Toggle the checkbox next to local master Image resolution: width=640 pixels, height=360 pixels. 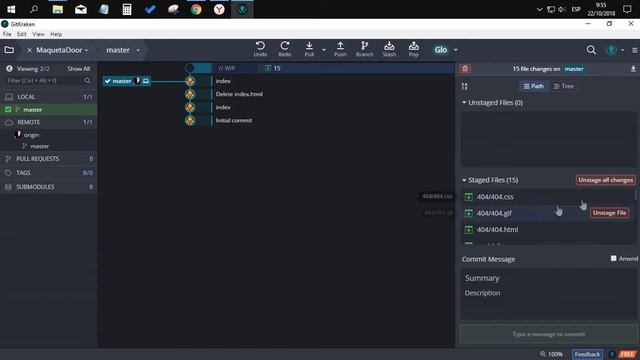pos(8,109)
